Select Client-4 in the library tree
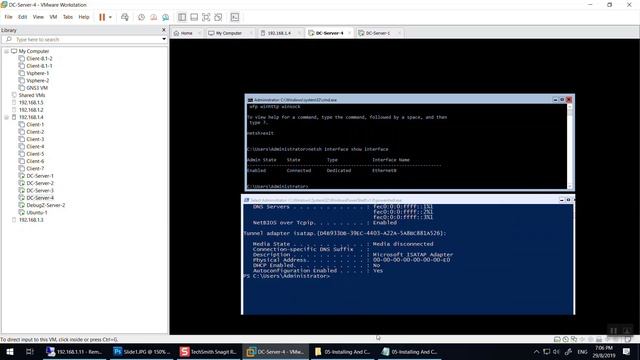This screenshot has width=640, height=360. (35, 147)
